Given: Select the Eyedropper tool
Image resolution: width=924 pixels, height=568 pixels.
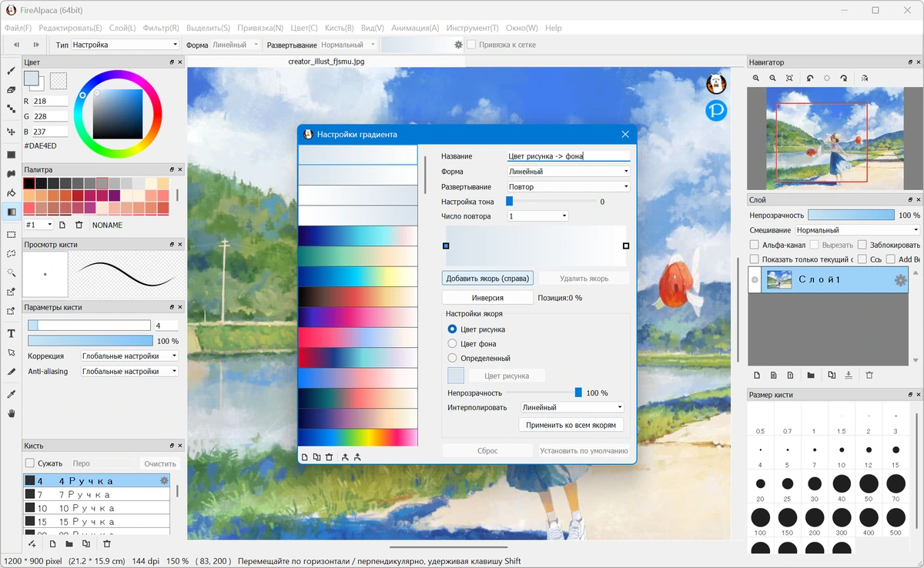Looking at the screenshot, I should (x=11, y=393).
